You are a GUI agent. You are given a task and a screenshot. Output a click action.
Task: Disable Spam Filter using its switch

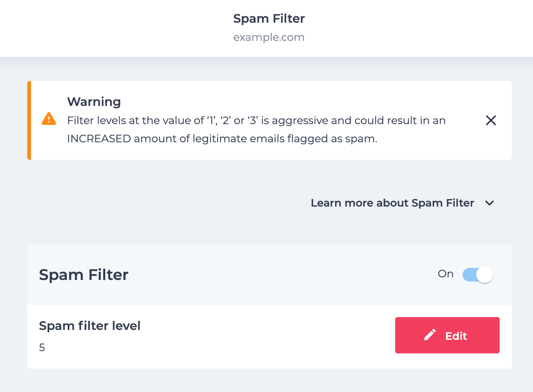point(477,274)
